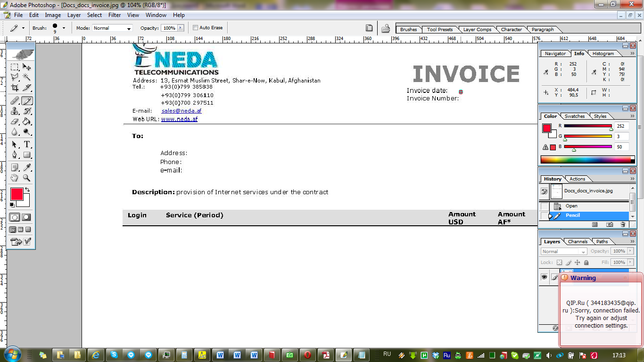Click the foreground red color swatch

click(17, 194)
